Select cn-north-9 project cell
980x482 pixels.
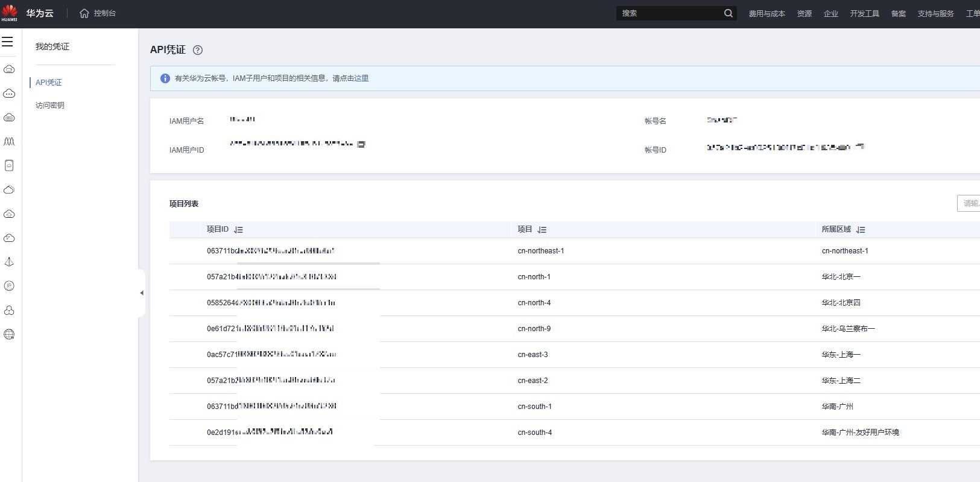click(x=534, y=329)
